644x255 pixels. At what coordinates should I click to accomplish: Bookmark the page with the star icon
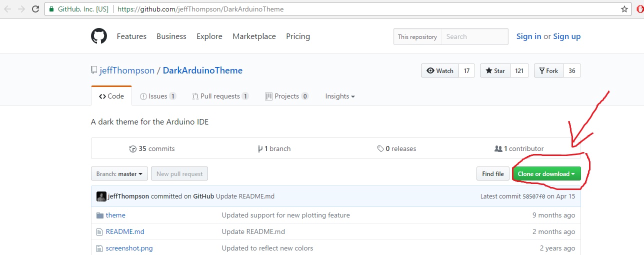coord(624,9)
